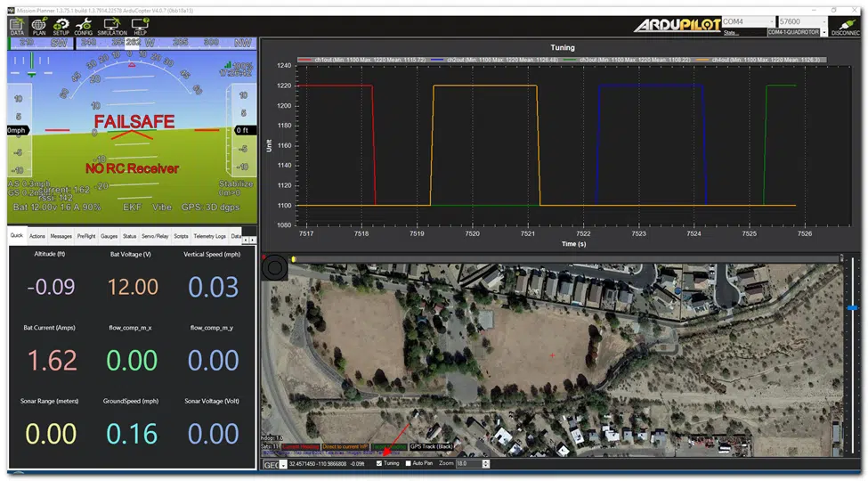Viewport: 868px width, 481px height.
Task: Switch to the Messages tab
Action: tap(61, 236)
